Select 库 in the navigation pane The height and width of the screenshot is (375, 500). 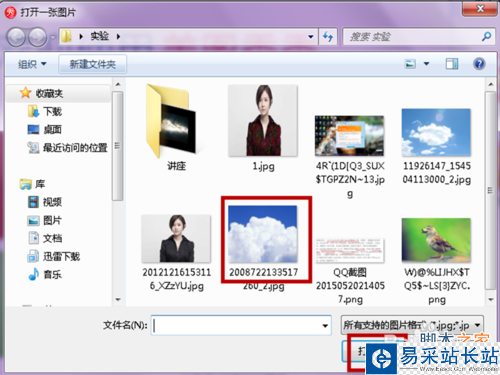point(40,184)
